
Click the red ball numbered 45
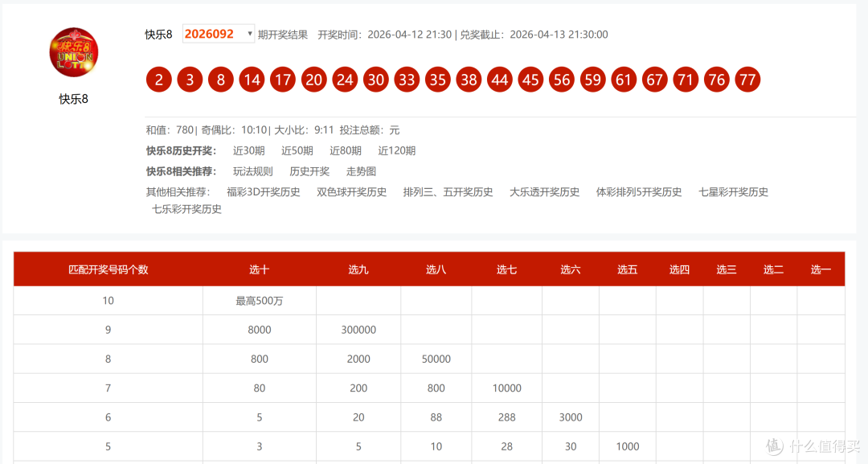pyautogui.click(x=531, y=80)
